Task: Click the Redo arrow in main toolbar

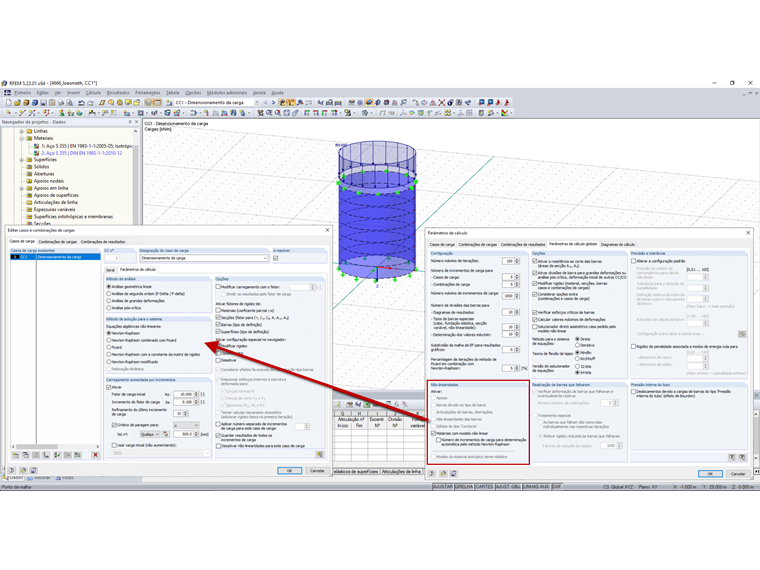Action: tap(90, 103)
